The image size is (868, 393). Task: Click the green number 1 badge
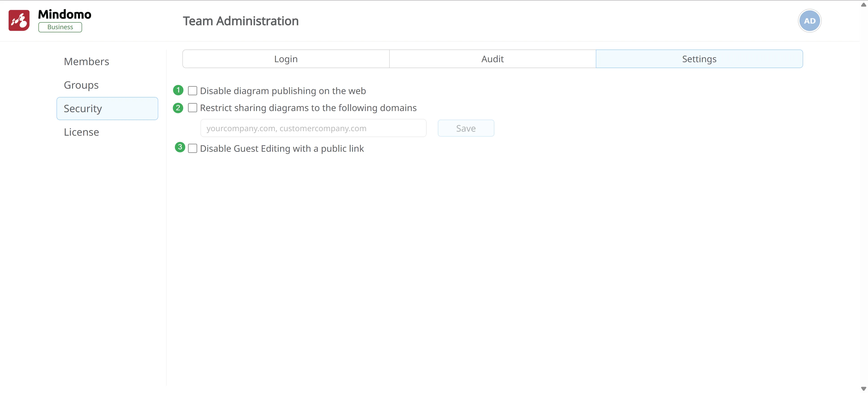coord(178,90)
